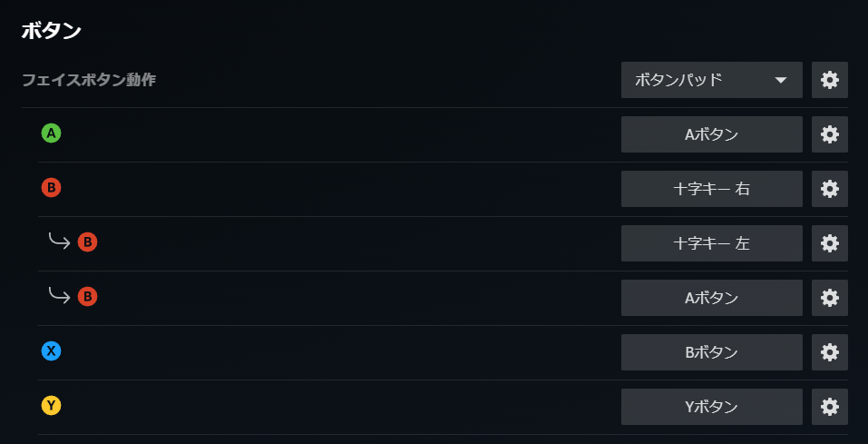868x444 pixels.
Task: Click the dropdown arrow on ボタンパッド
Action: [781, 80]
